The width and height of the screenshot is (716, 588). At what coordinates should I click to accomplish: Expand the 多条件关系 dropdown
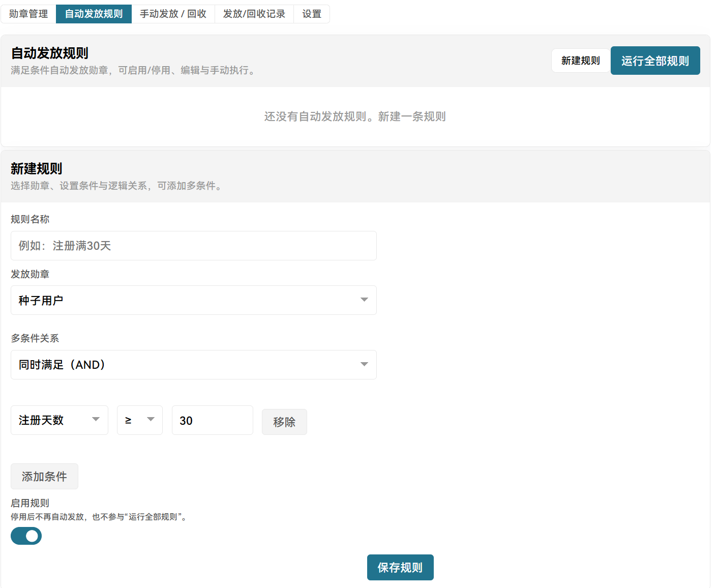point(194,365)
